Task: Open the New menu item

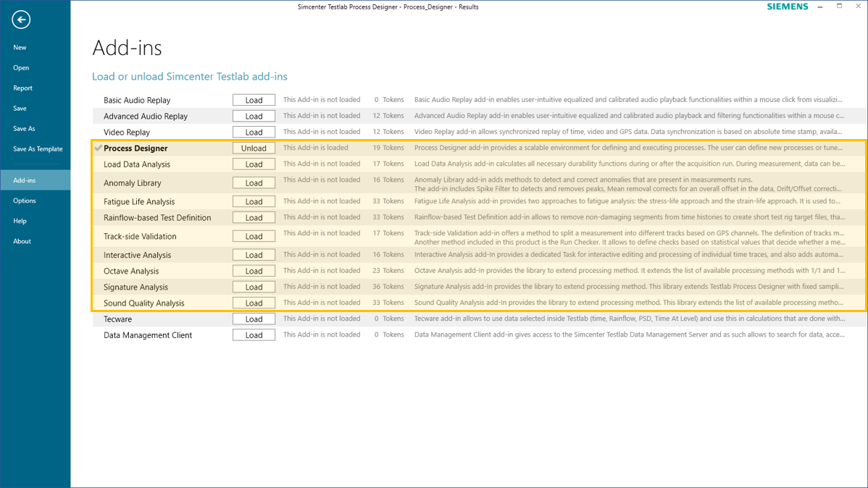Action: (x=20, y=48)
